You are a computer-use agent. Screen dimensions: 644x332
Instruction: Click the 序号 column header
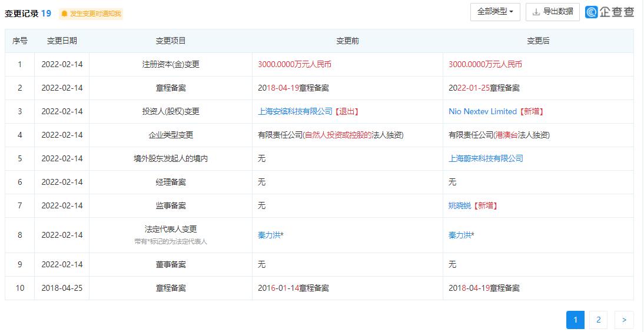point(19,41)
